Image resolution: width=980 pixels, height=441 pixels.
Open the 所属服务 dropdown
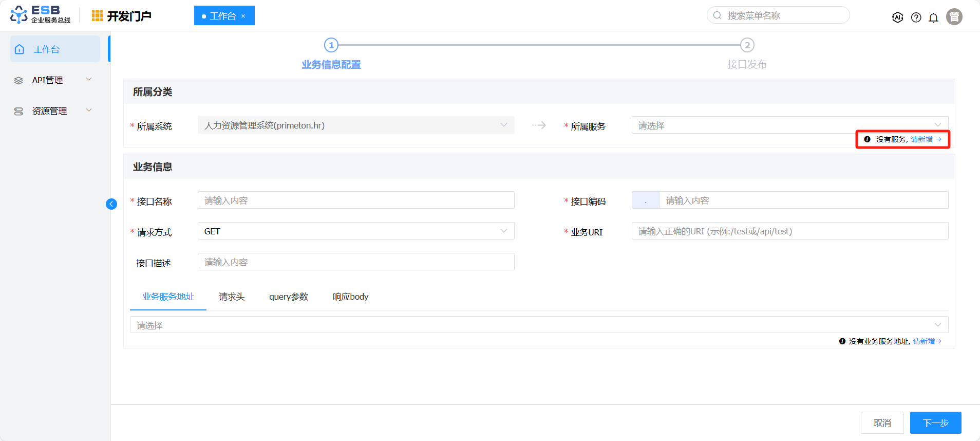[x=789, y=125]
